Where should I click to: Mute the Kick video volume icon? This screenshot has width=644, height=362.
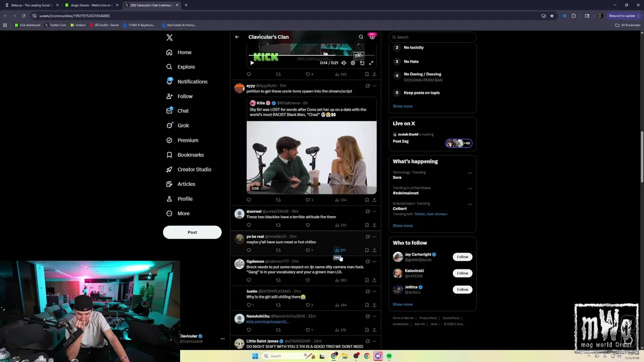point(344,63)
